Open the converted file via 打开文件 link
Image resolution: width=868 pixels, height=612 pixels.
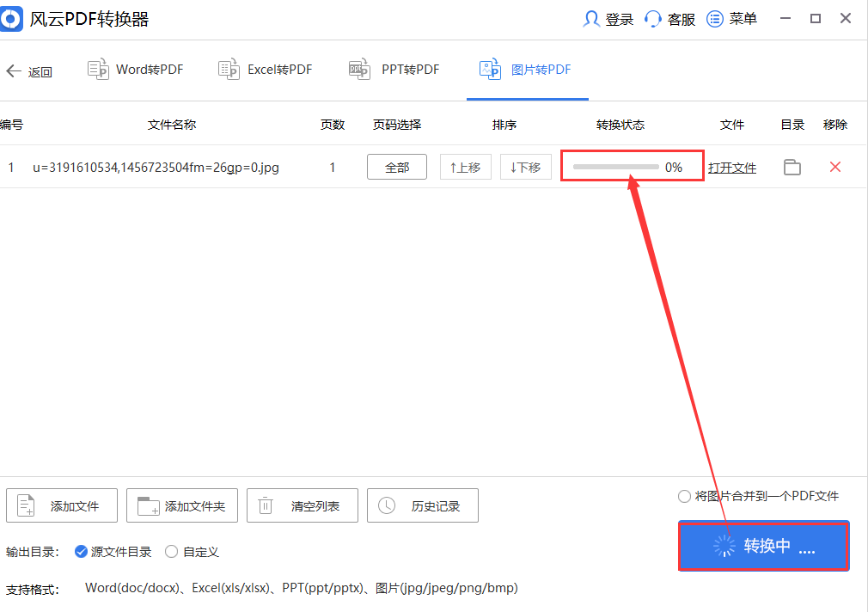tap(732, 167)
